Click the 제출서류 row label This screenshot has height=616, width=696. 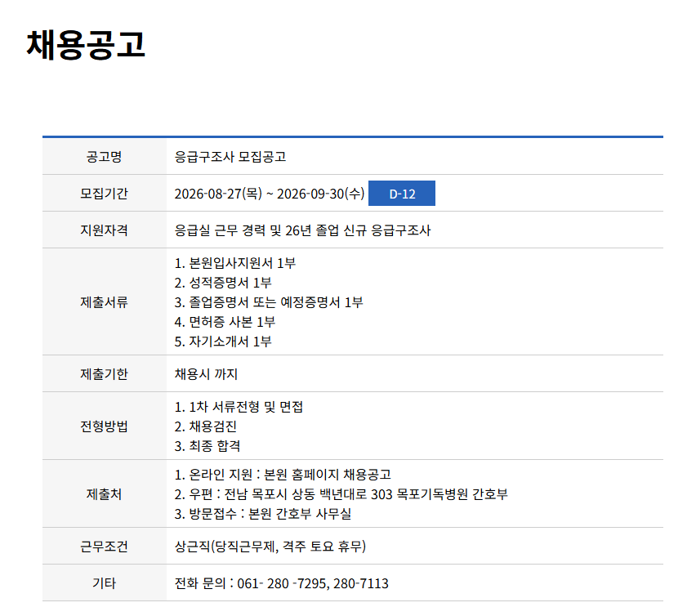tap(104, 302)
